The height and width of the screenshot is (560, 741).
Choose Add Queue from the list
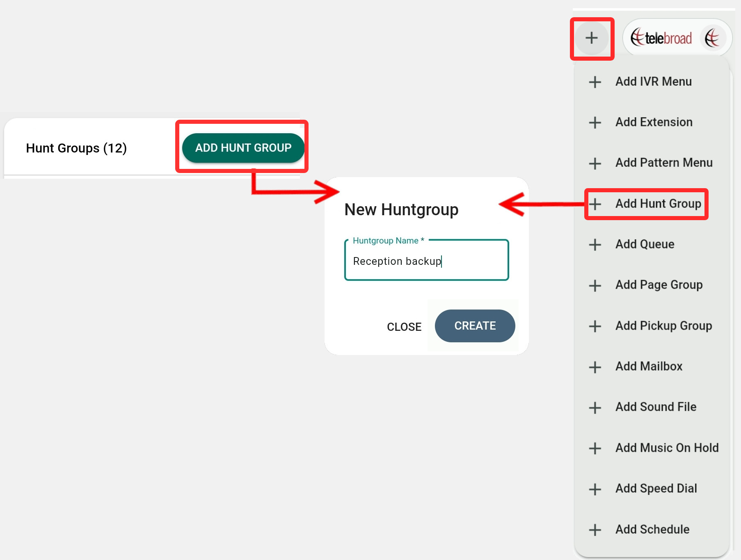pyautogui.click(x=652, y=244)
